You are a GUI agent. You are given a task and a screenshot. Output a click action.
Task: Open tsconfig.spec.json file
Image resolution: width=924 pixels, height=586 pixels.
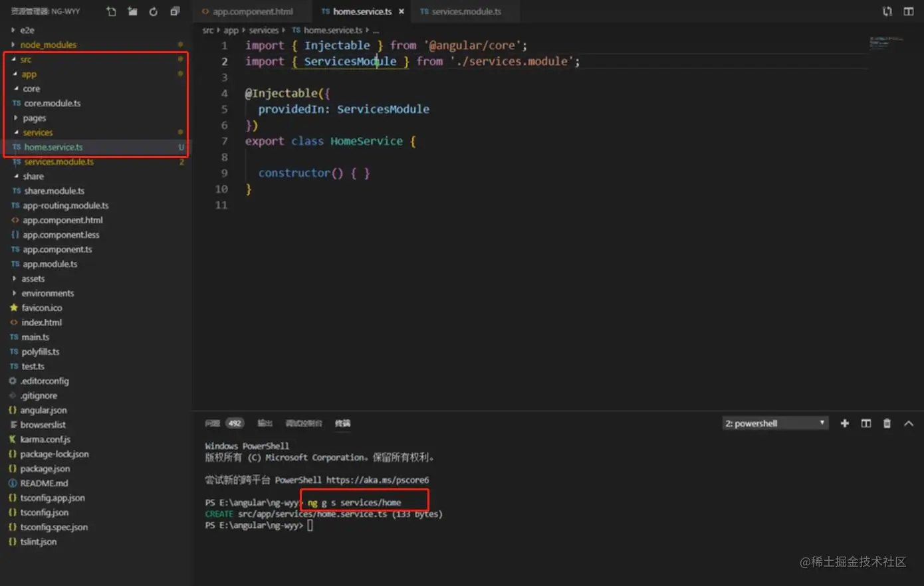[x=53, y=527]
